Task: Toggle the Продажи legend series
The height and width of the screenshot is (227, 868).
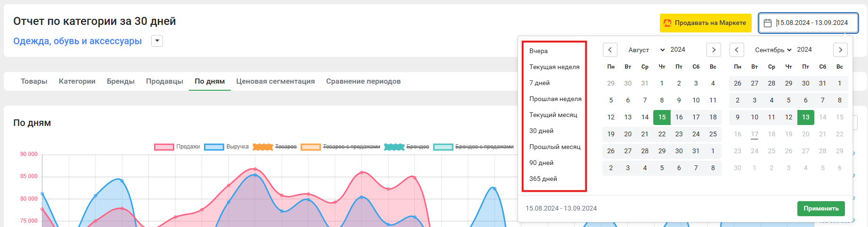Action: (177, 147)
